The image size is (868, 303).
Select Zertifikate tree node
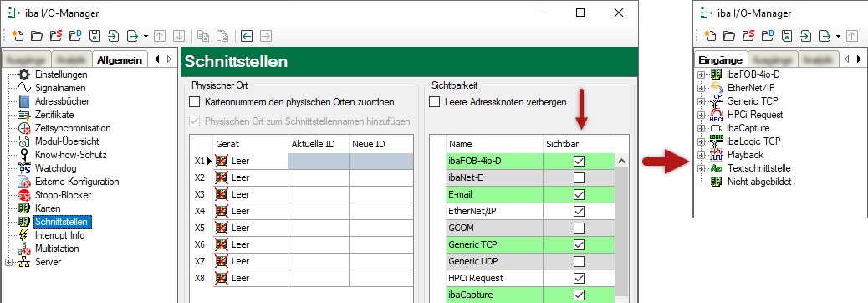coord(54,115)
